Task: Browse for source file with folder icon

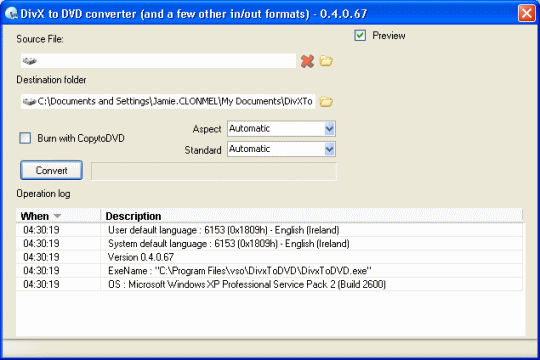Action: [326, 61]
